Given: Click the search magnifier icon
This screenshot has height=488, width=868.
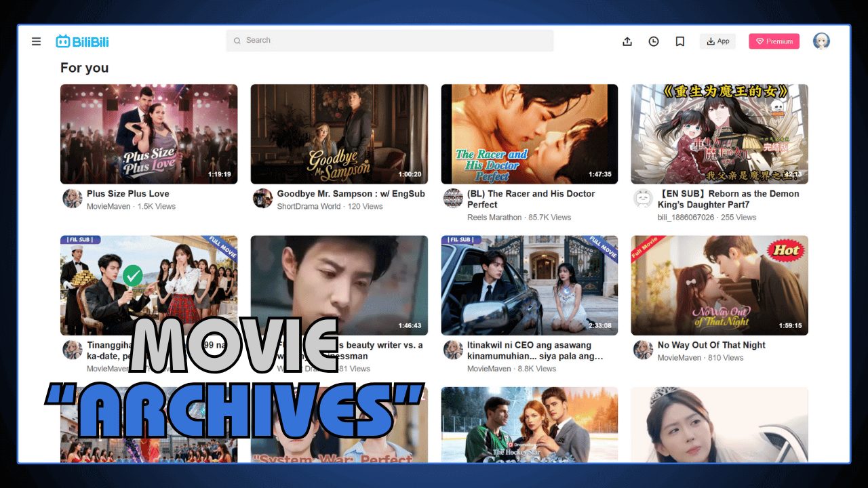Looking at the screenshot, I should [237, 41].
